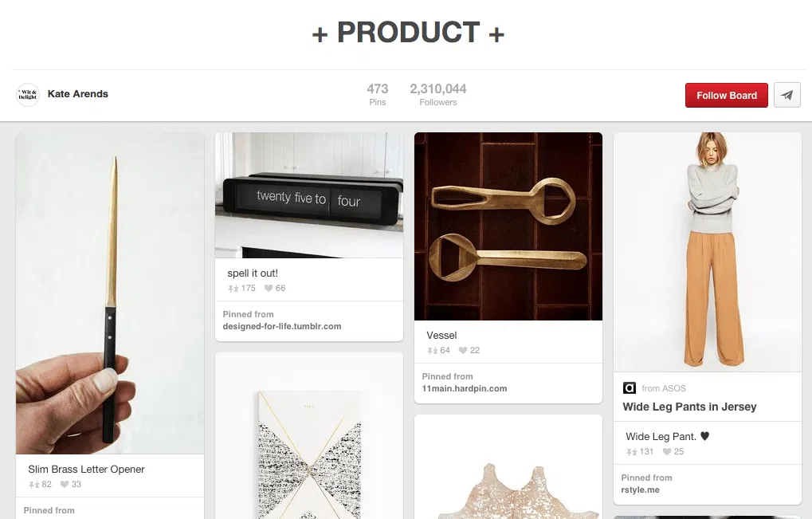Open designed-for-life.tumblr.com source link
812x519 pixels.
point(282,326)
